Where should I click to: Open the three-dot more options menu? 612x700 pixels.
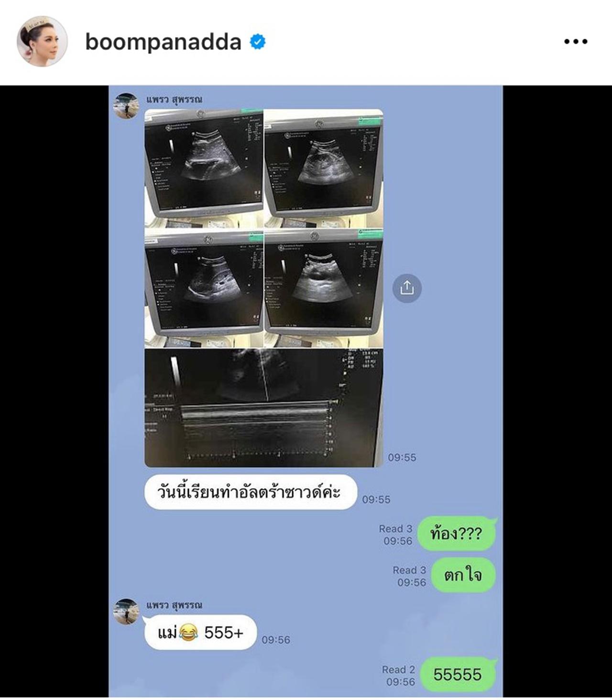[x=576, y=42]
